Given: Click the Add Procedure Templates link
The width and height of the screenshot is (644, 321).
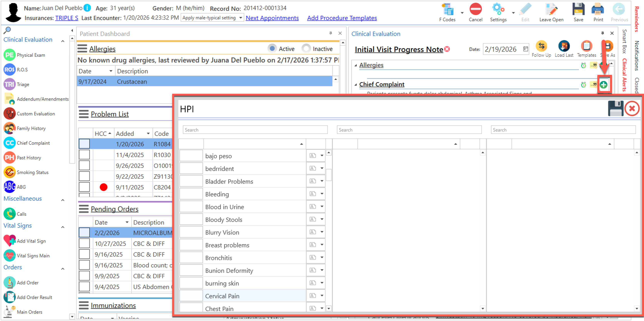Looking at the screenshot, I should pyautogui.click(x=342, y=18).
